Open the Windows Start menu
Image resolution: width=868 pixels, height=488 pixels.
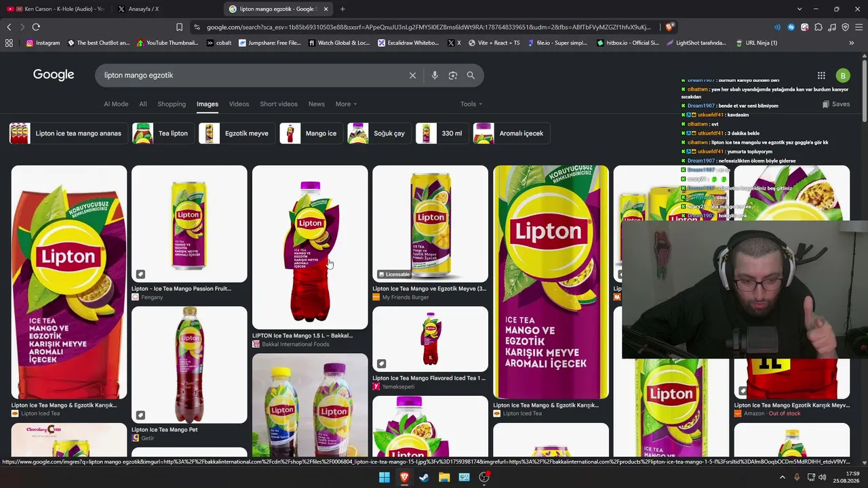point(384,477)
